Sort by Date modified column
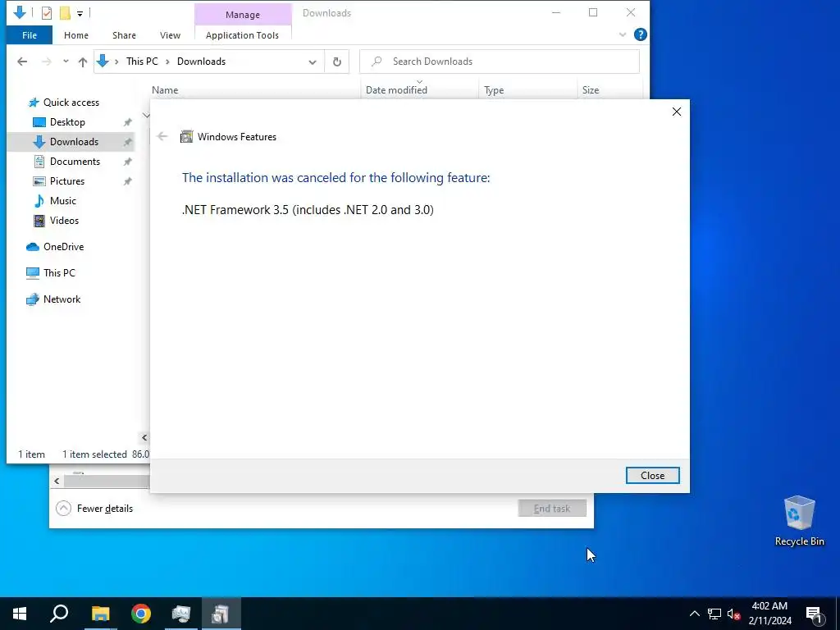This screenshot has width=840, height=630. coord(396,90)
